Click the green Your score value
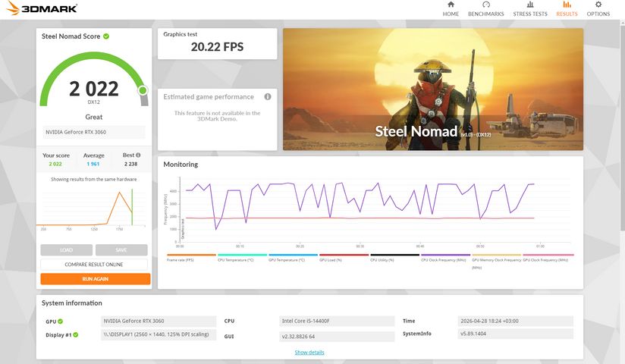625x364 pixels. point(55,164)
